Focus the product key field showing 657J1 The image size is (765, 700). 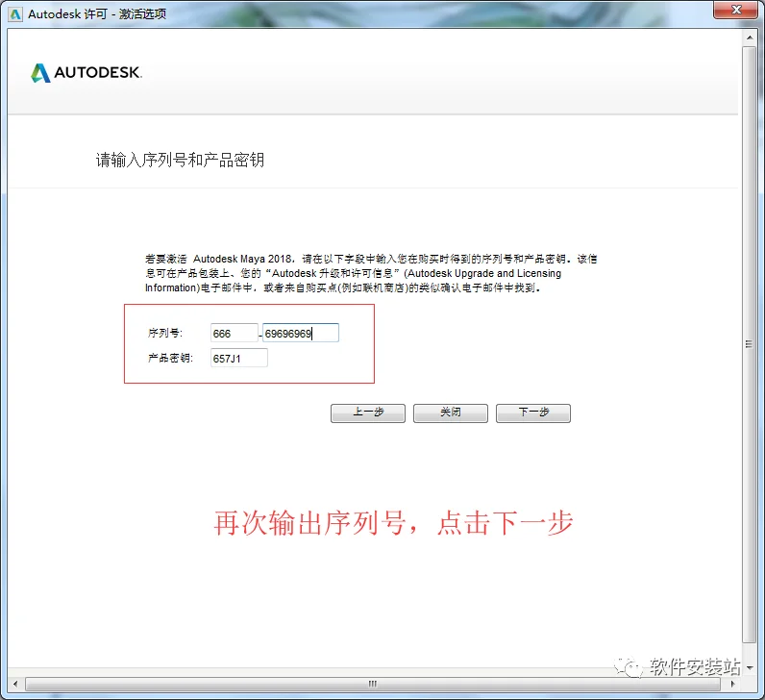(238, 358)
